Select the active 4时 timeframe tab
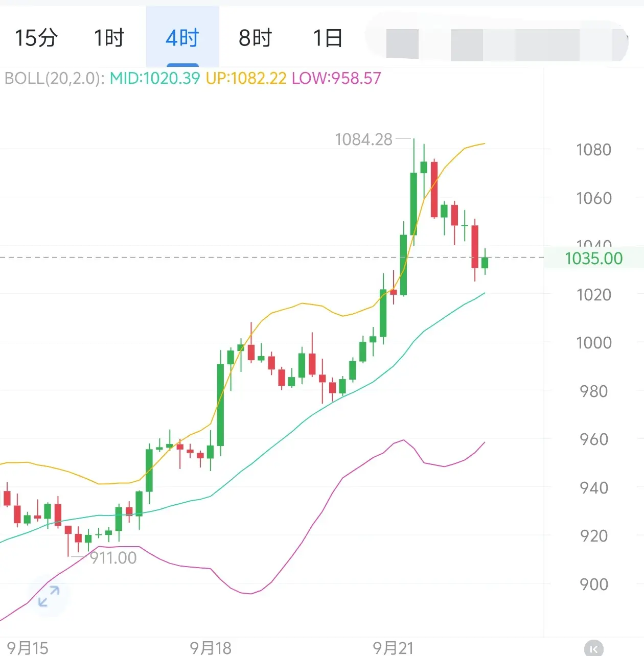Image resolution: width=644 pixels, height=656 pixels. [182, 38]
